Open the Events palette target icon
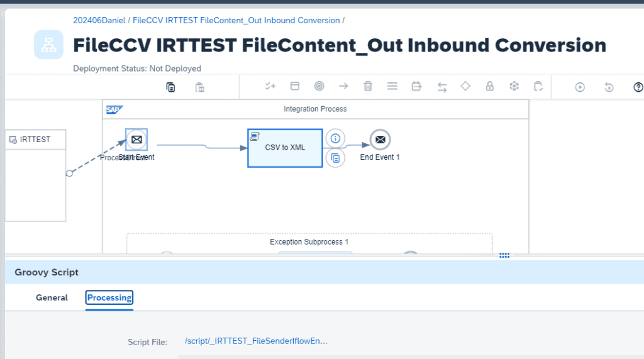Screen dimensions: 644x359 coord(319,86)
